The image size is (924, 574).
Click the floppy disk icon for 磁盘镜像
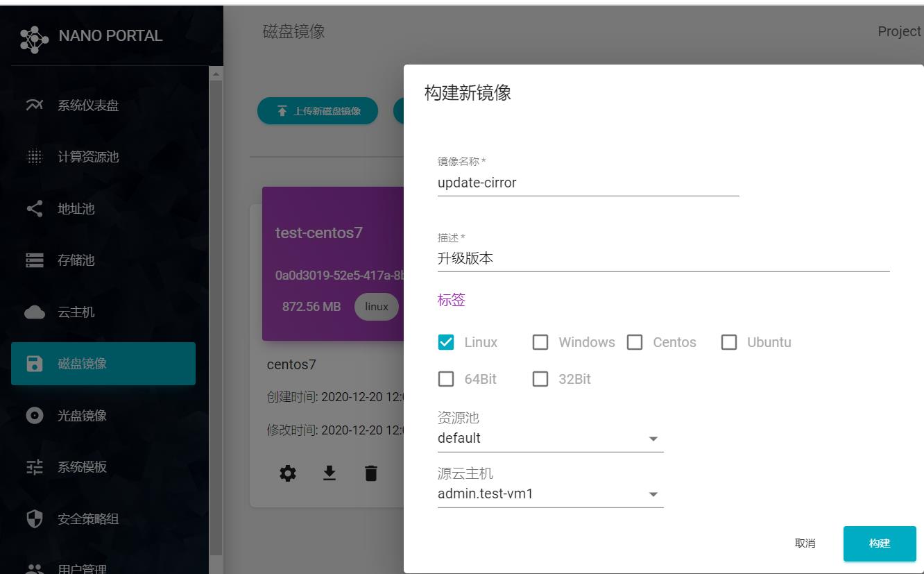point(34,364)
